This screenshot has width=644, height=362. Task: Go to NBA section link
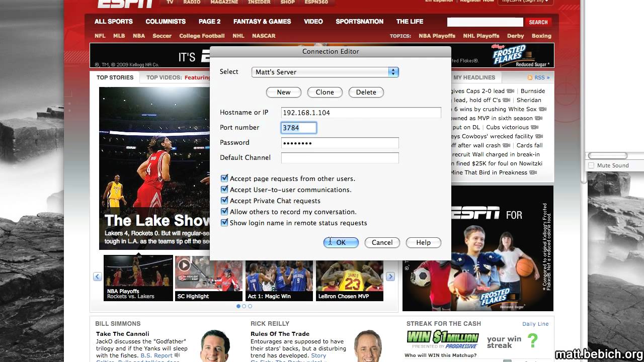pyautogui.click(x=139, y=36)
